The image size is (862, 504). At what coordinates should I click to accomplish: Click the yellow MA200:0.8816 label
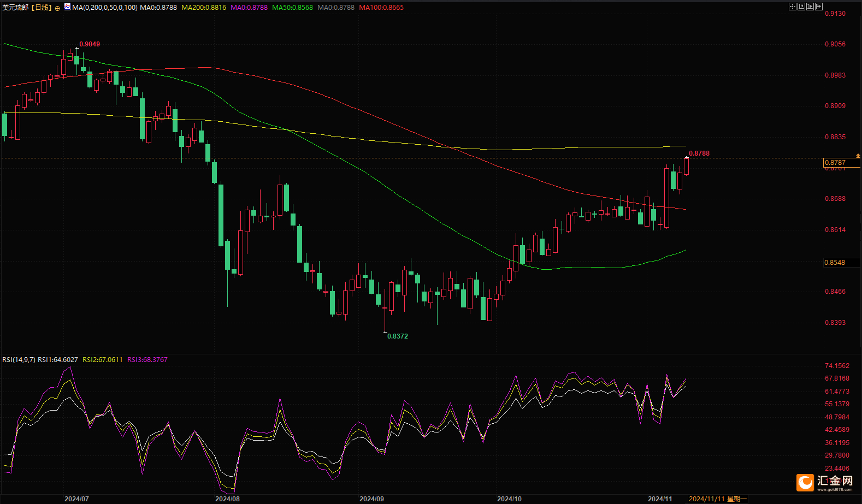pos(204,8)
